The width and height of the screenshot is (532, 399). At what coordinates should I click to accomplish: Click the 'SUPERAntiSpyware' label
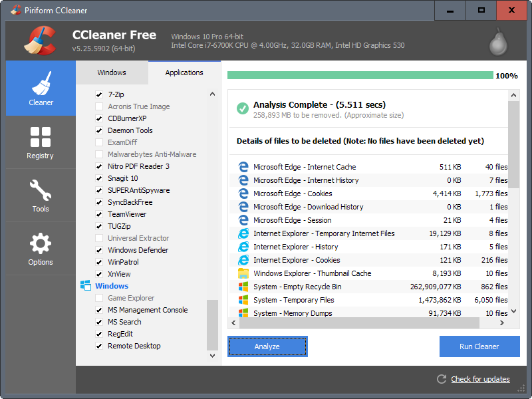139,190
